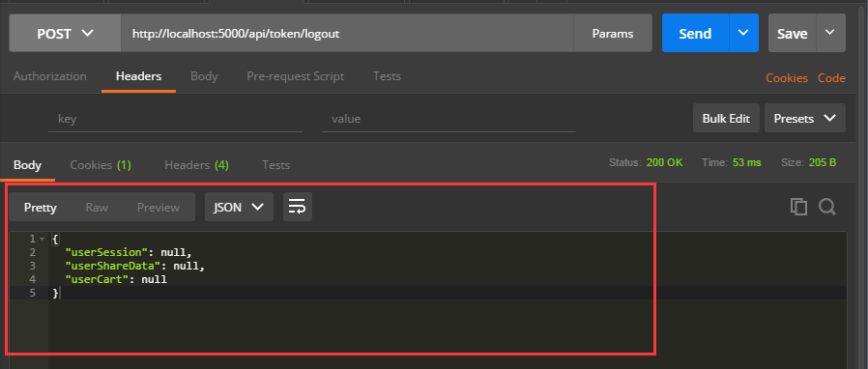Open the request Body tab

pyautogui.click(x=204, y=76)
